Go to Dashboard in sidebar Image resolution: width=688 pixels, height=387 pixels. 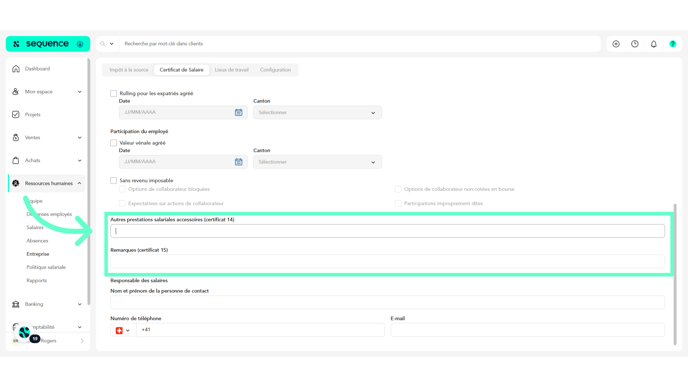point(37,69)
